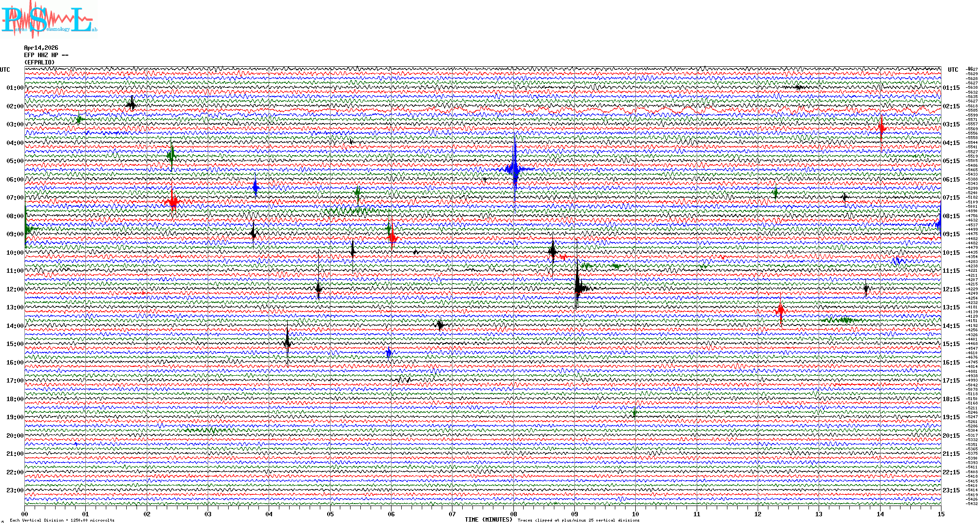Click the green event spike near 05:00

click(171, 156)
